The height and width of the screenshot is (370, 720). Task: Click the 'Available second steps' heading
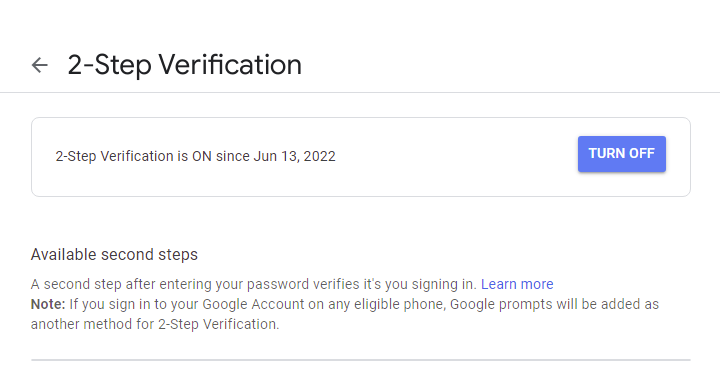[x=114, y=254]
